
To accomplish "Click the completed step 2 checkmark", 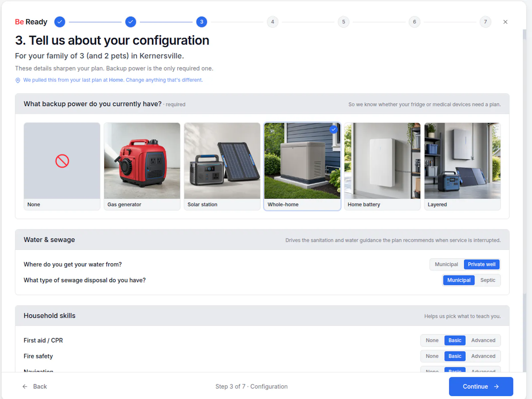I will pos(131,22).
